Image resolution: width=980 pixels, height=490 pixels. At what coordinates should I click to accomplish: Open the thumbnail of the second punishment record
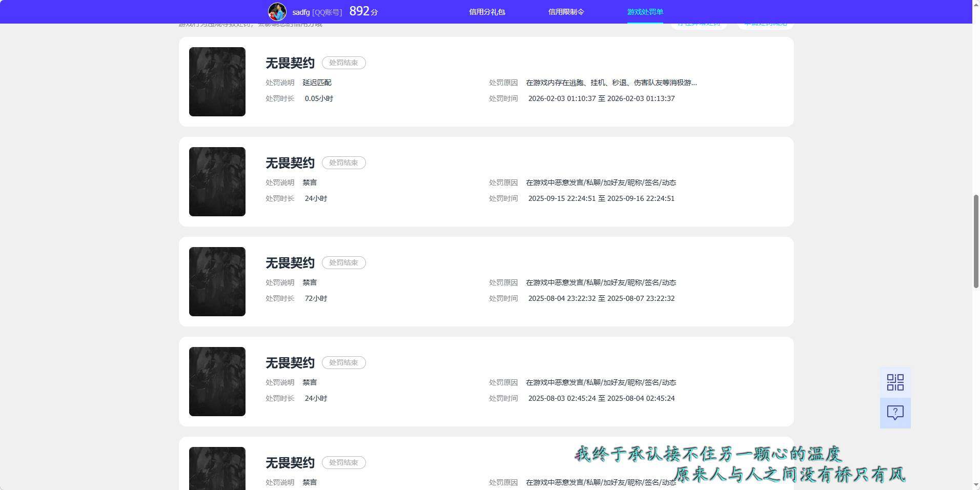click(217, 181)
